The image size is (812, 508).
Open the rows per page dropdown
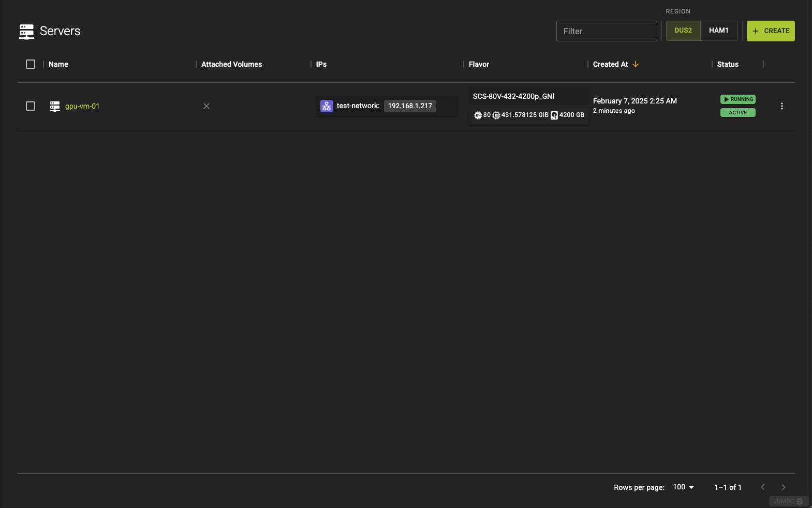(x=684, y=487)
